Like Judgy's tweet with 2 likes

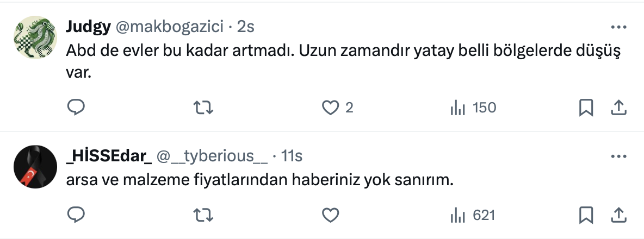click(331, 108)
